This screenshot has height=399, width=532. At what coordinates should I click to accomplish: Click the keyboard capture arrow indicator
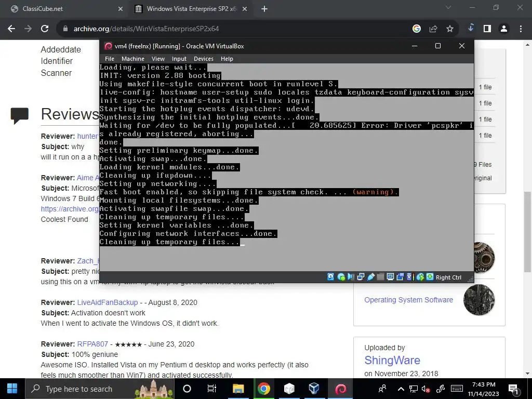(430, 277)
